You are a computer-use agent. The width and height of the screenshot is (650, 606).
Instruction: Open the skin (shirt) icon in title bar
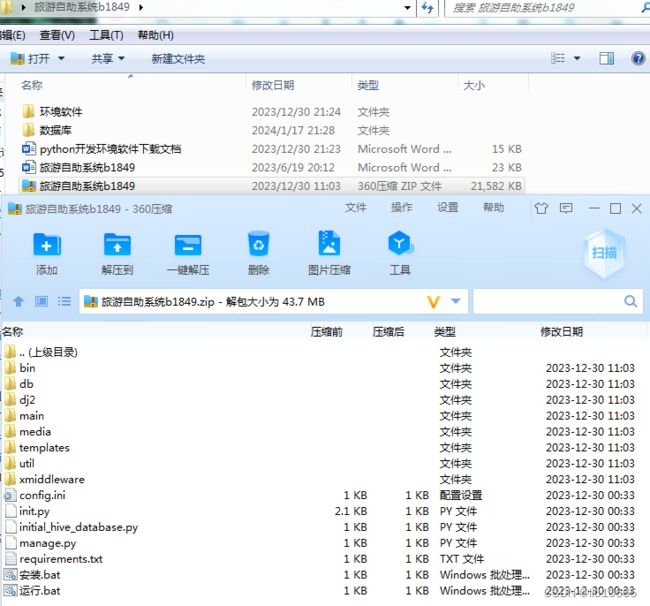(541, 208)
